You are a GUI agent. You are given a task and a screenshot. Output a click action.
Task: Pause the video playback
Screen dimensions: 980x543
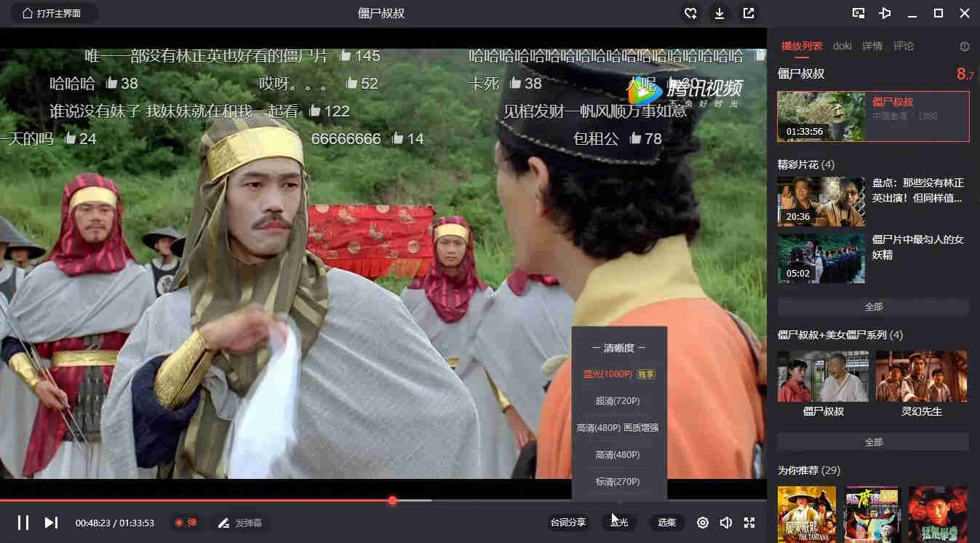[x=23, y=523]
